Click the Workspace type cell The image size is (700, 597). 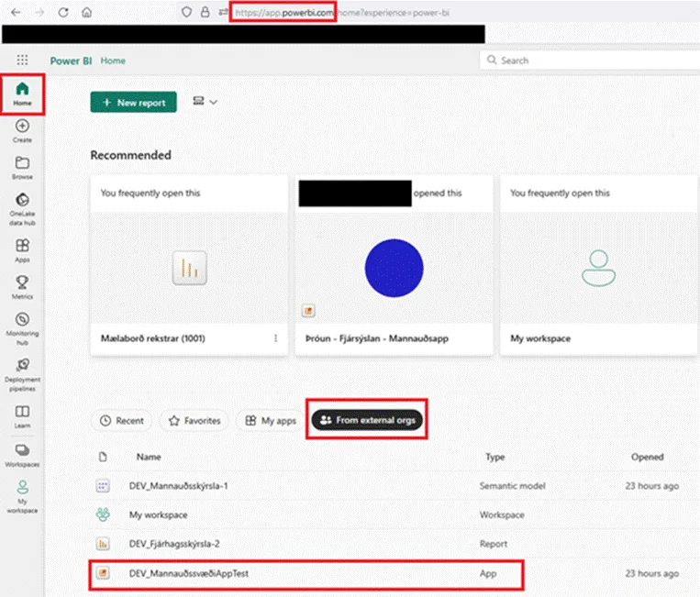point(502,514)
